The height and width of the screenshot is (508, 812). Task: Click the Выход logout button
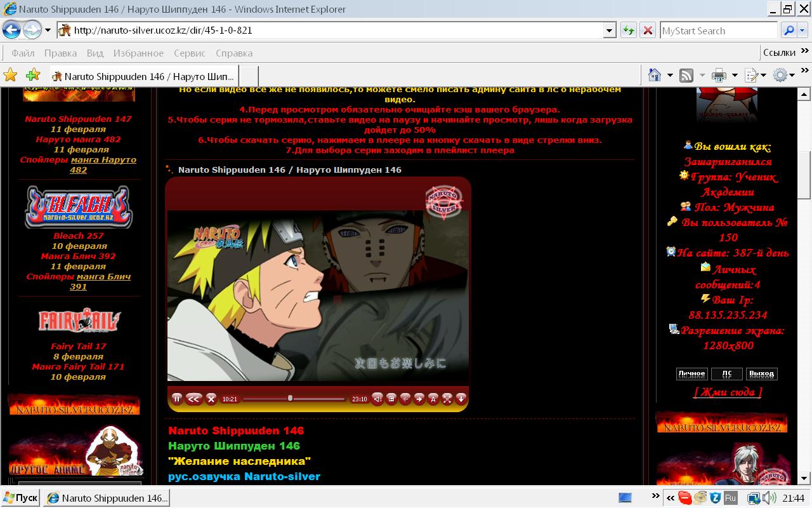coord(761,374)
